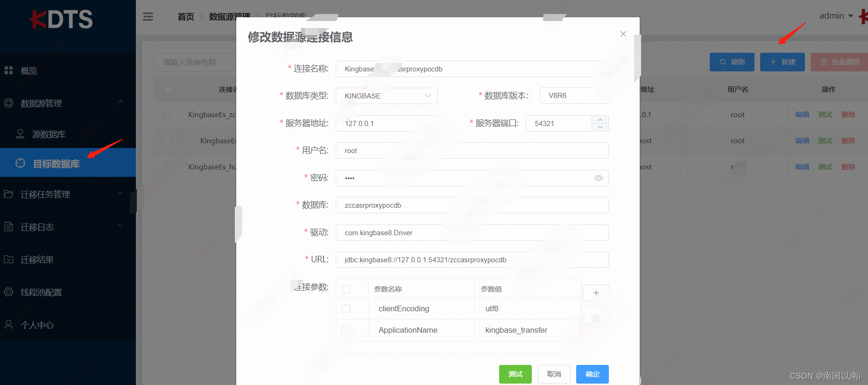
Task: Click the 数据库 field with zccasrproxypocdb
Action: (x=472, y=205)
